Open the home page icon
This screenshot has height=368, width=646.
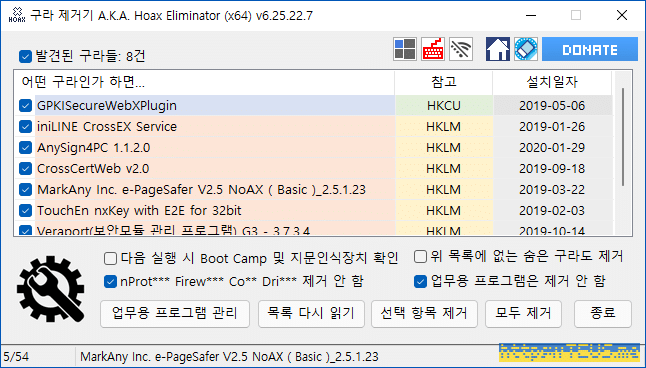(498, 49)
